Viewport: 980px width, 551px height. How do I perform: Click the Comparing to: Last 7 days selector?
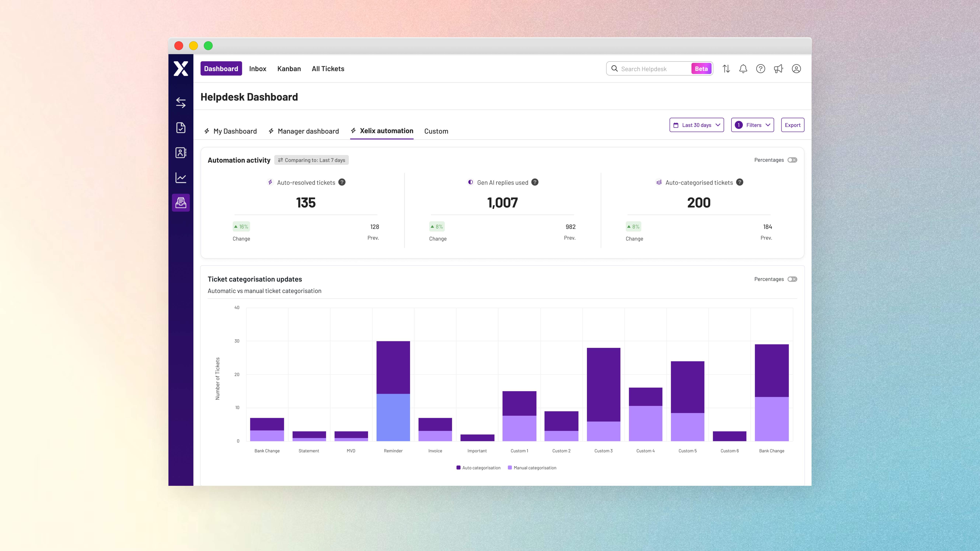click(x=312, y=160)
